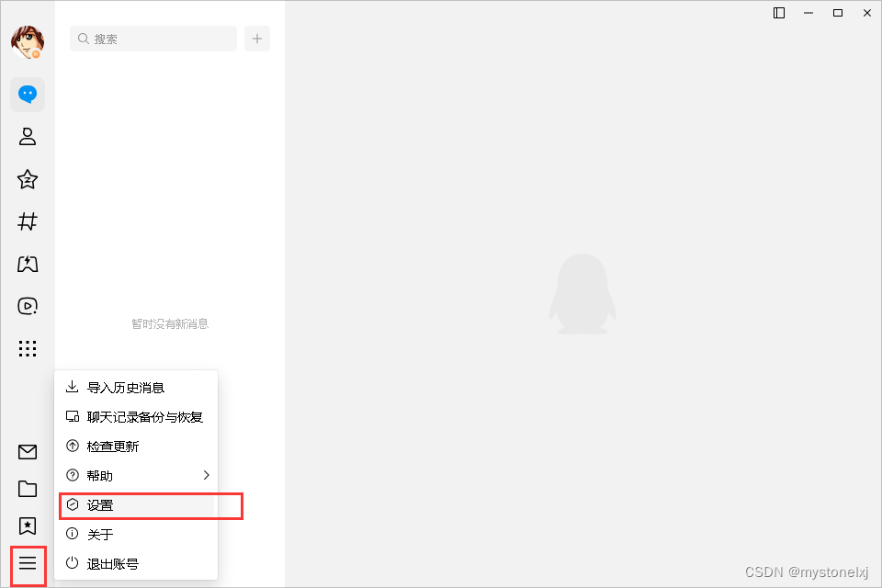882x588 pixels.
Task: Open the Contacts person icon
Action: 28,137
